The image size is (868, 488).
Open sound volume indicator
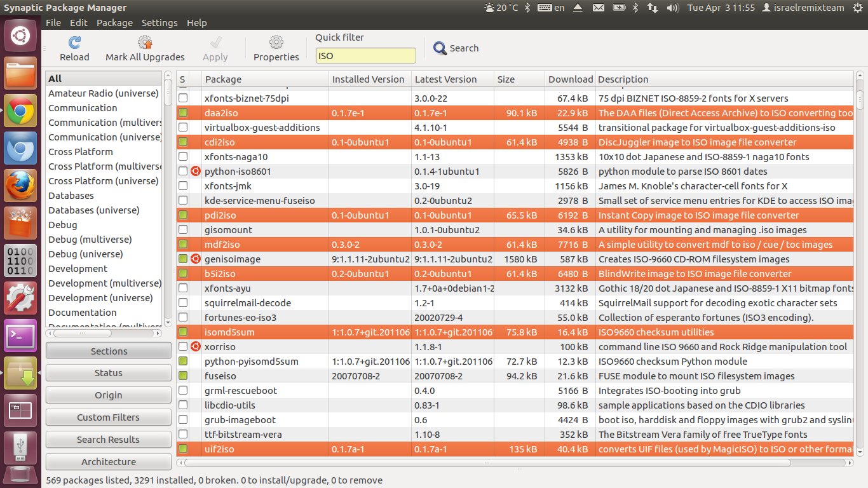pos(672,8)
